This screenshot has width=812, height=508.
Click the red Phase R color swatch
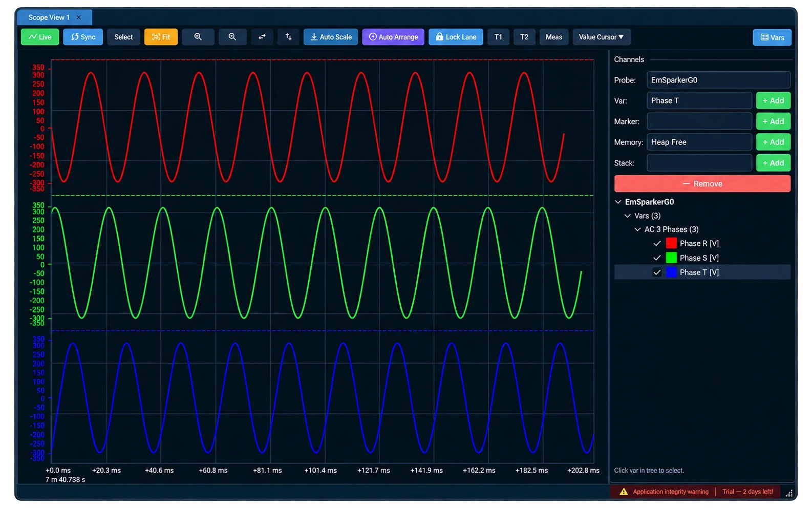pyautogui.click(x=671, y=243)
